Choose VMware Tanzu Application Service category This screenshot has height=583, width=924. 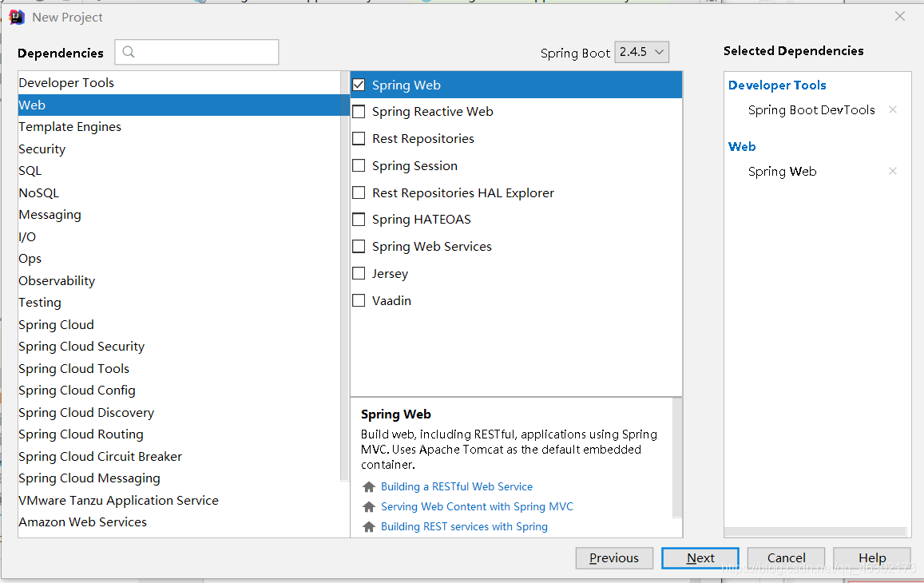pos(179,501)
